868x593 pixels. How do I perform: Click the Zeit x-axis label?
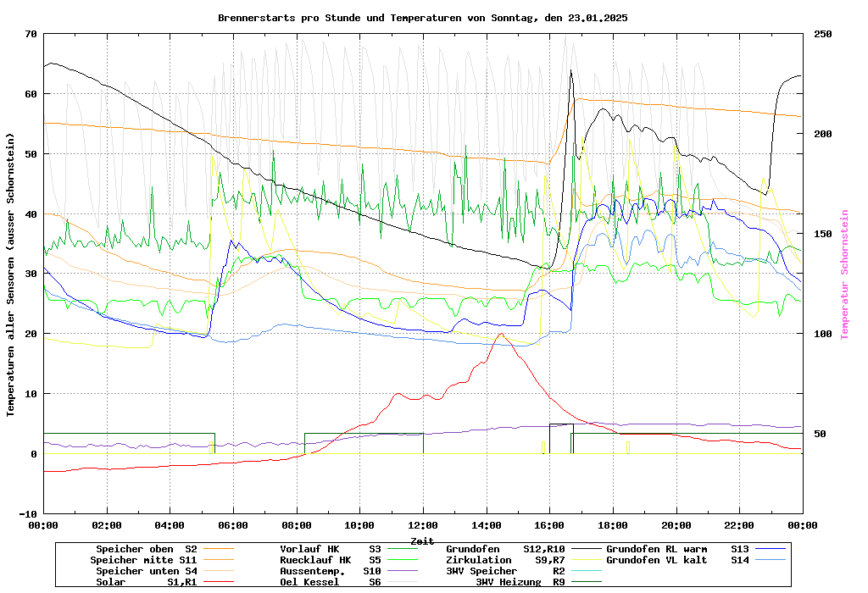[422, 540]
